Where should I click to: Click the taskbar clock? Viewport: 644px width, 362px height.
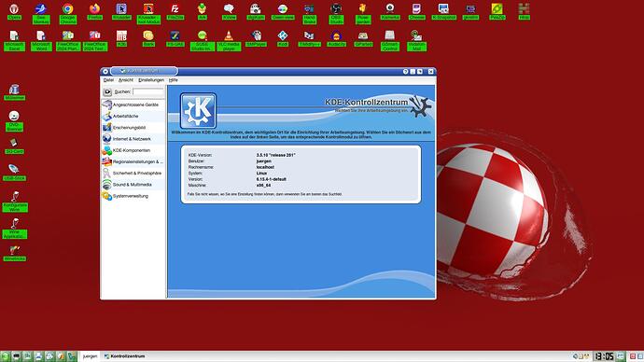pos(604,356)
